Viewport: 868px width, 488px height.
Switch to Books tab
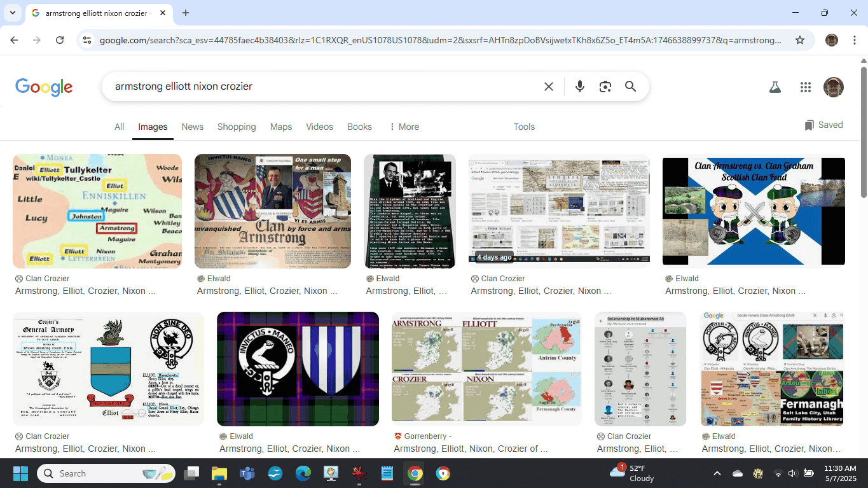pyautogui.click(x=359, y=127)
